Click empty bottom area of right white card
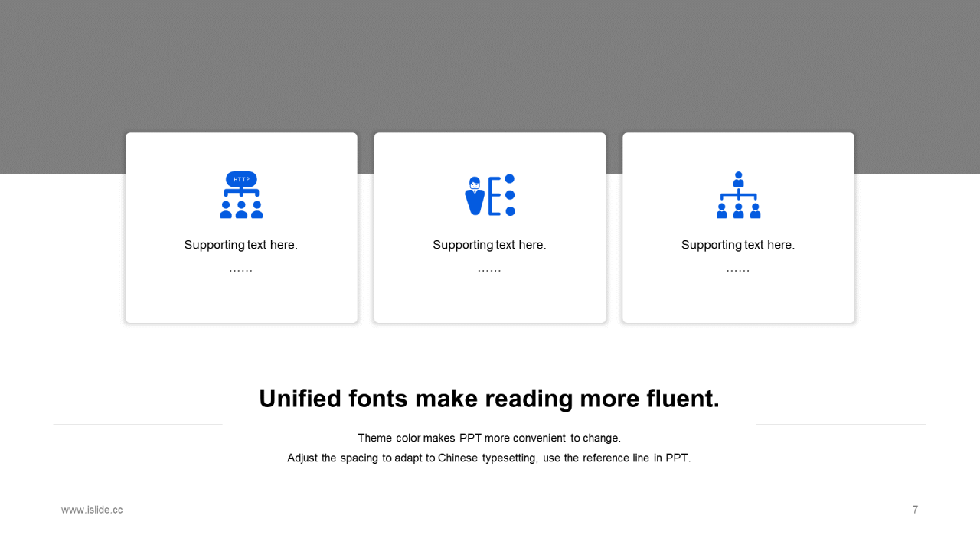Viewport: 980px width, 551px height. pos(738,300)
